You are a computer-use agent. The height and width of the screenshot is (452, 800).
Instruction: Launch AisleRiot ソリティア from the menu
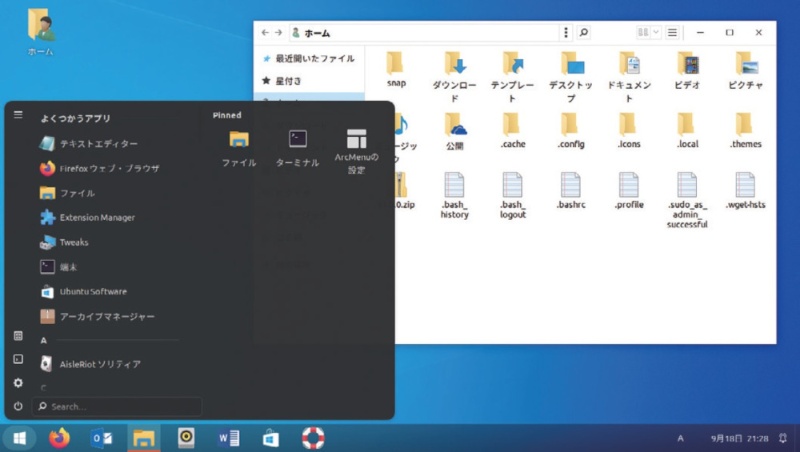tap(109, 364)
